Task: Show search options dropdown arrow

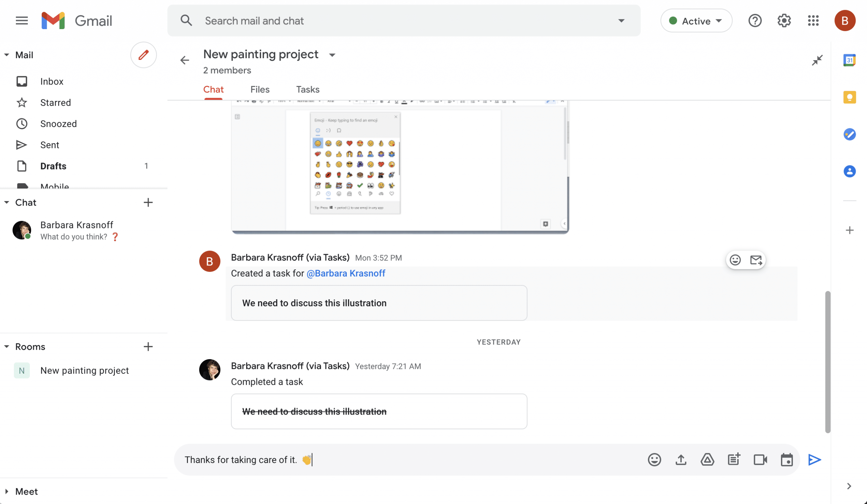Action: [621, 21]
